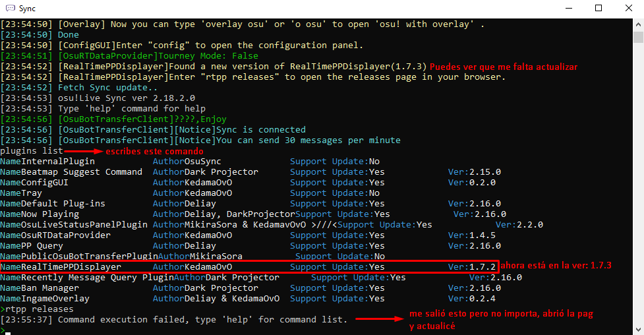Click 'NameDefault Plug-ins' entry

53,204
